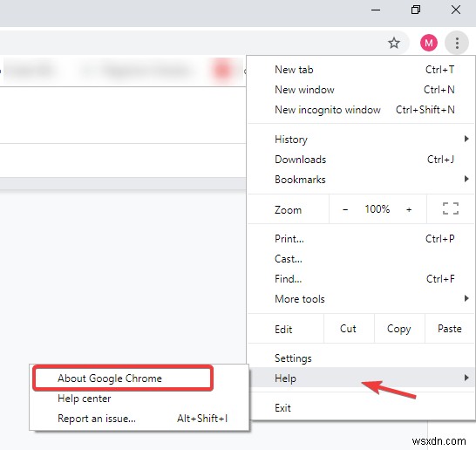This screenshot has width=476, height=450.
Task: Decrease zoom with the minus button
Action: coord(345,209)
